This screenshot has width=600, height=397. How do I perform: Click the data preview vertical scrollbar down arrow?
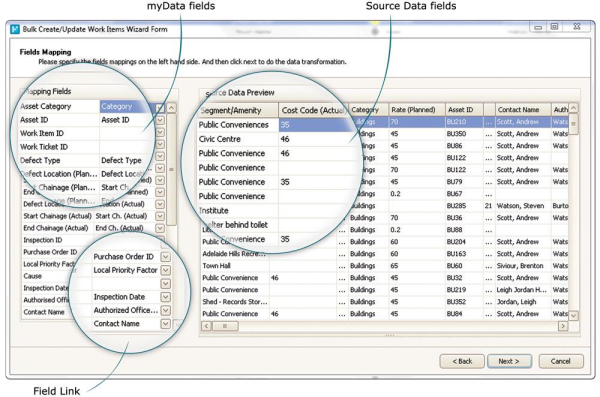(x=573, y=316)
